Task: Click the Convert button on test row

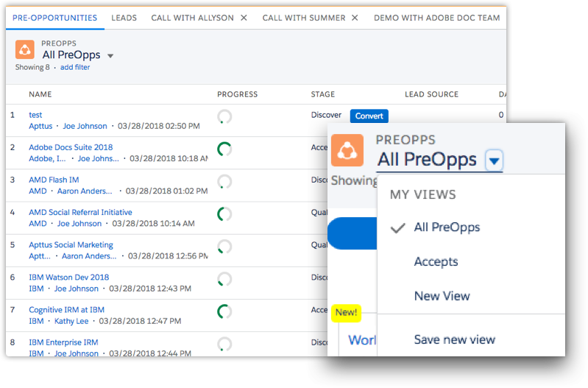Action: [369, 116]
